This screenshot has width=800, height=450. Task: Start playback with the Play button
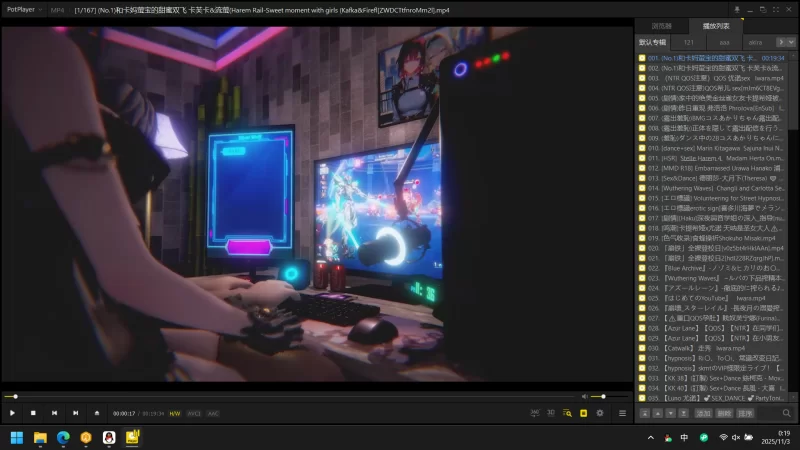pos(12,413)
